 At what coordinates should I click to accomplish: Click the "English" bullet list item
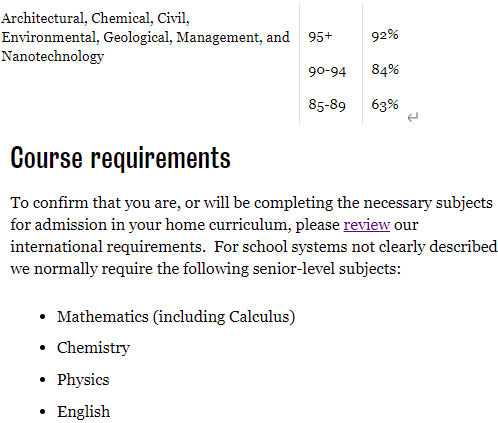[83, 412]
